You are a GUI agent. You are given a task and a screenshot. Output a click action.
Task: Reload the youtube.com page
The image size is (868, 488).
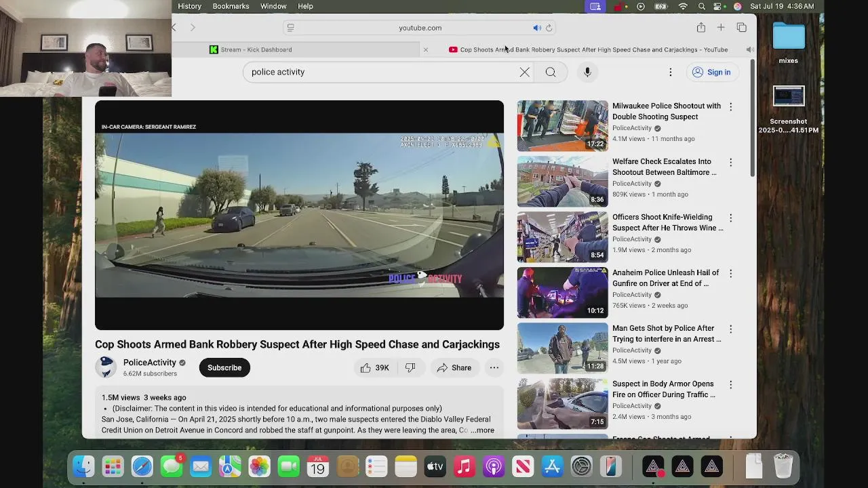[x=549, y=28]
